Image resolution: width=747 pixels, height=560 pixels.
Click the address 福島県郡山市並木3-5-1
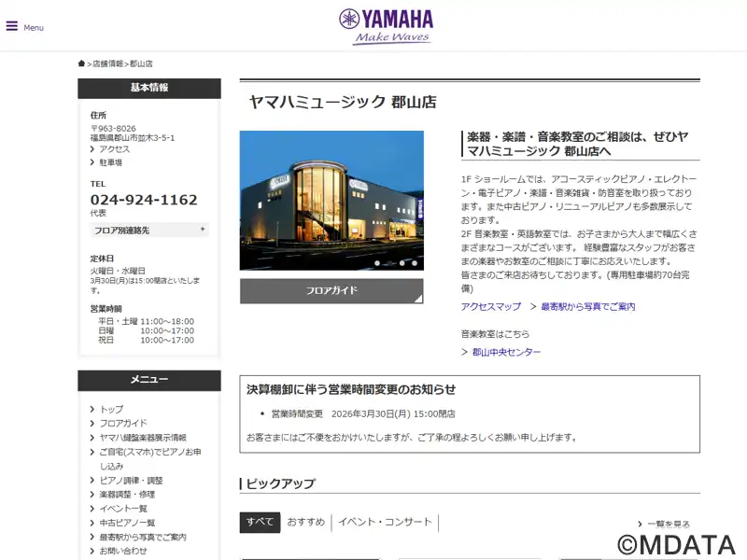click(x=133, y=137)
